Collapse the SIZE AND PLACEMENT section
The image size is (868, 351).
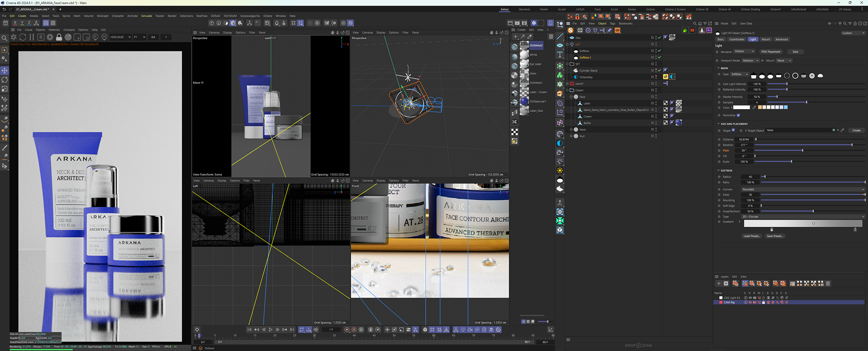[x=719, y=124]
